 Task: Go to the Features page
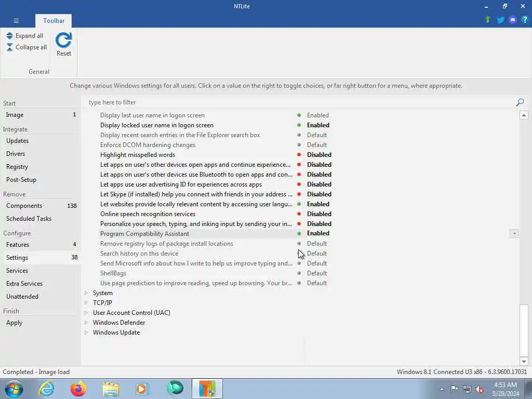[41, 245]
